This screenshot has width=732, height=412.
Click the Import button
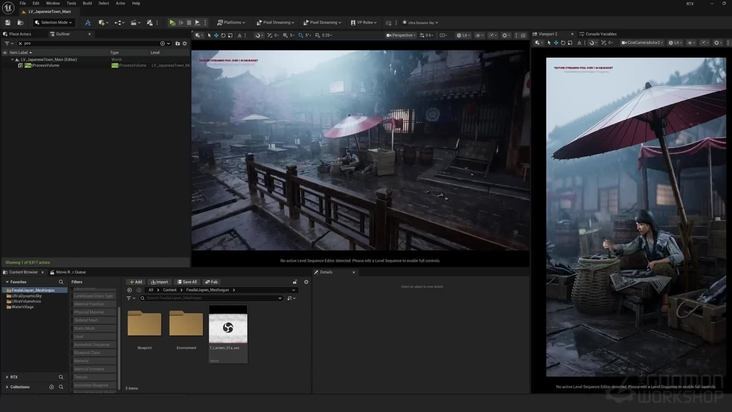(x=160, y=282)
